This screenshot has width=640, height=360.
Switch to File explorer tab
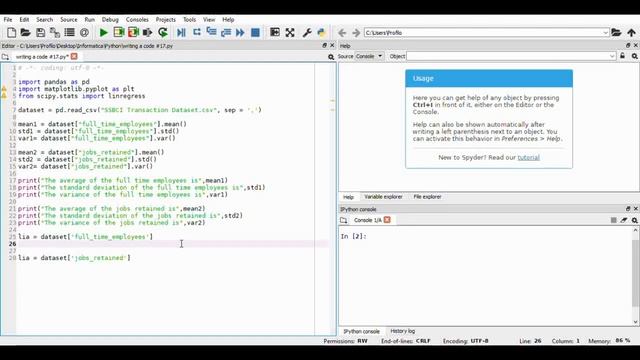point(427,197)
